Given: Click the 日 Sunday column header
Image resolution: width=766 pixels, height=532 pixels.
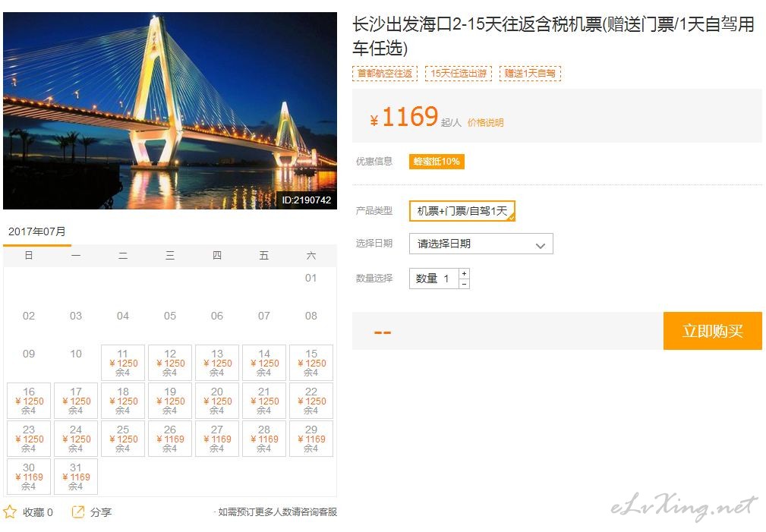Looking at the screenshot, I should tap(29, 256).
